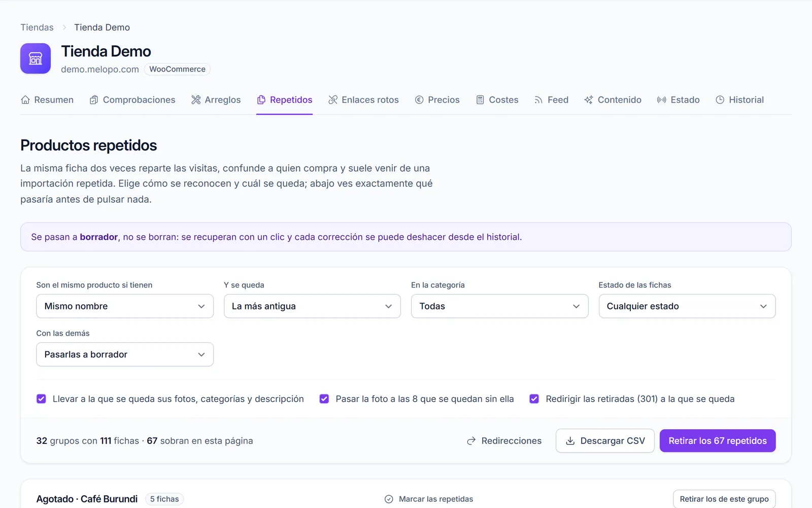Switch to the Resumen tab

pos(47,100)
